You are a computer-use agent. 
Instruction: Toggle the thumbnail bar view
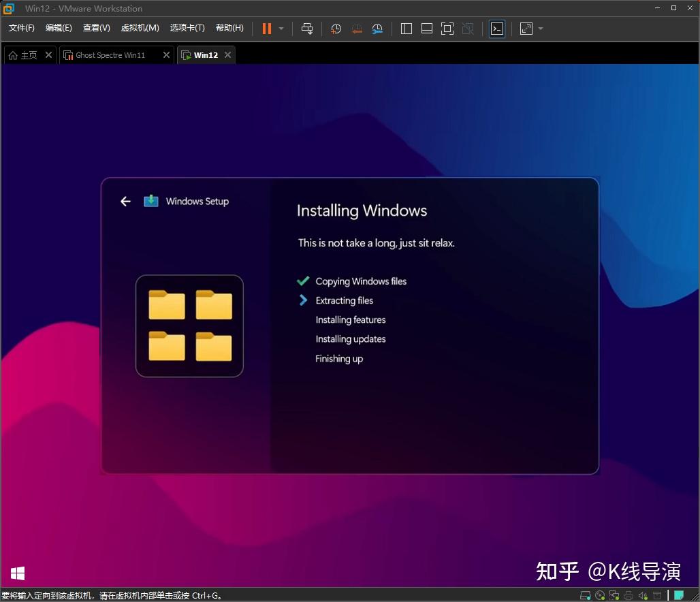(427, 29)
